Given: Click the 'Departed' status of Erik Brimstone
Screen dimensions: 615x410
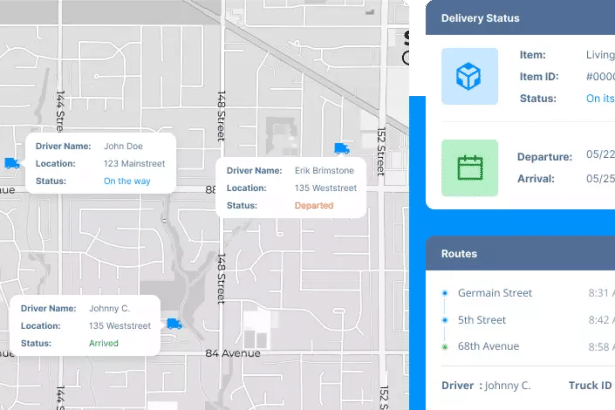Looking at the screenshot, I should click(x=314, y=205).
